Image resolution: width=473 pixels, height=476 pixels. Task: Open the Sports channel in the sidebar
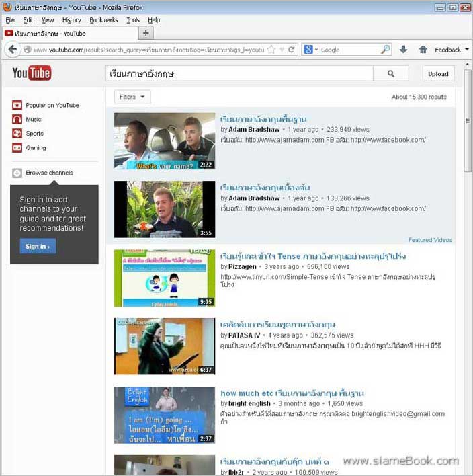tap(28, 134)
